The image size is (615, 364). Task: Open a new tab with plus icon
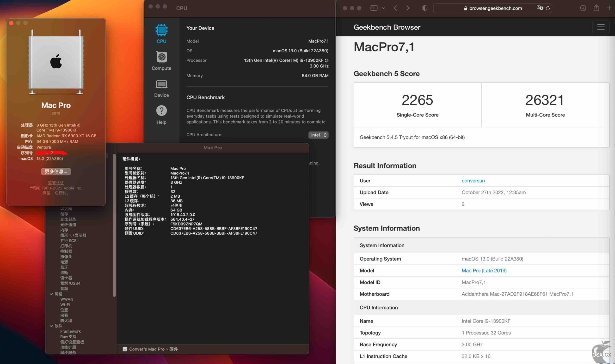click(x=609, y=8)
